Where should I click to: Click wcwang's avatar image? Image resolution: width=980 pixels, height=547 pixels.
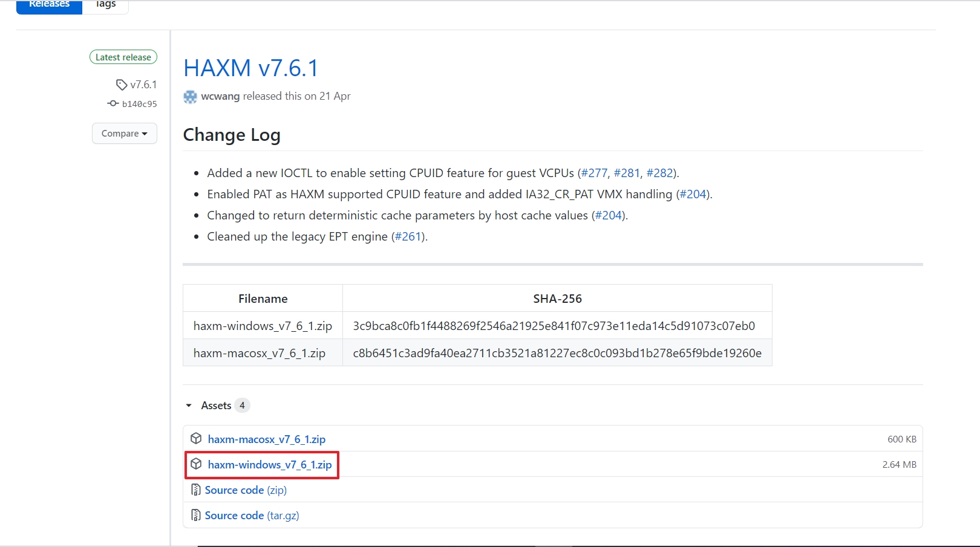pos(190,97)
